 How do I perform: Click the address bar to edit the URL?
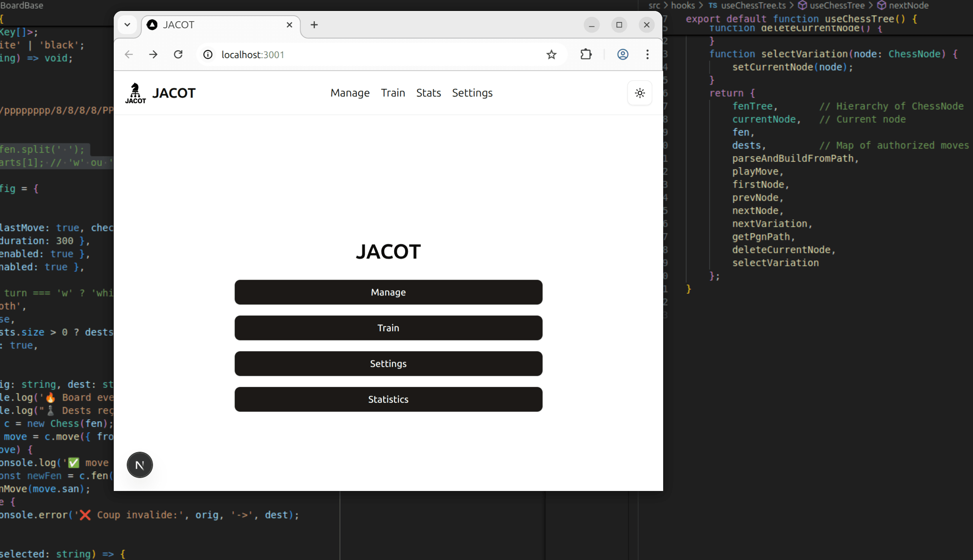point(353,55)
